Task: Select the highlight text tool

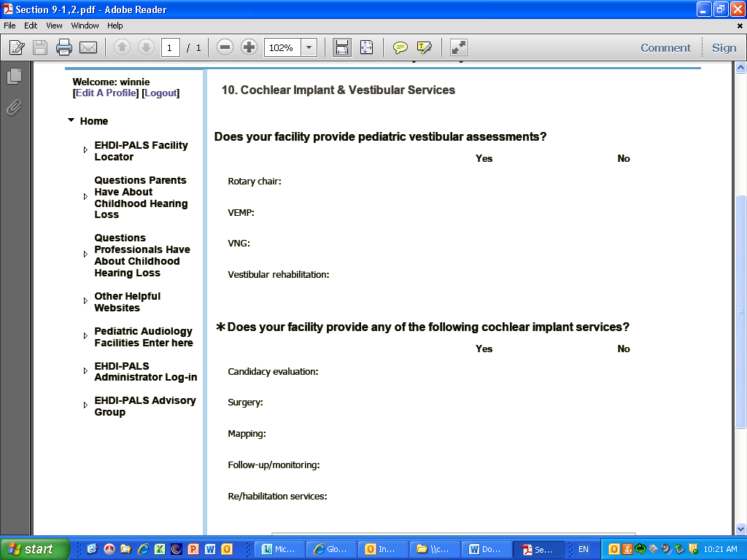Action: tap(425, 48)
